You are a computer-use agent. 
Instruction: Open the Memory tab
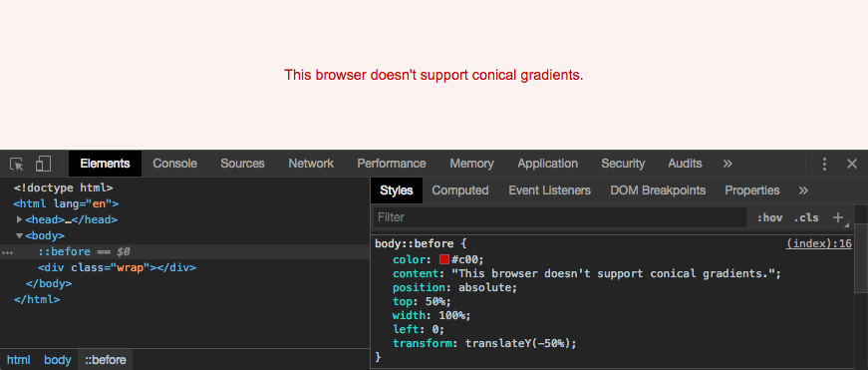point(471,164)
